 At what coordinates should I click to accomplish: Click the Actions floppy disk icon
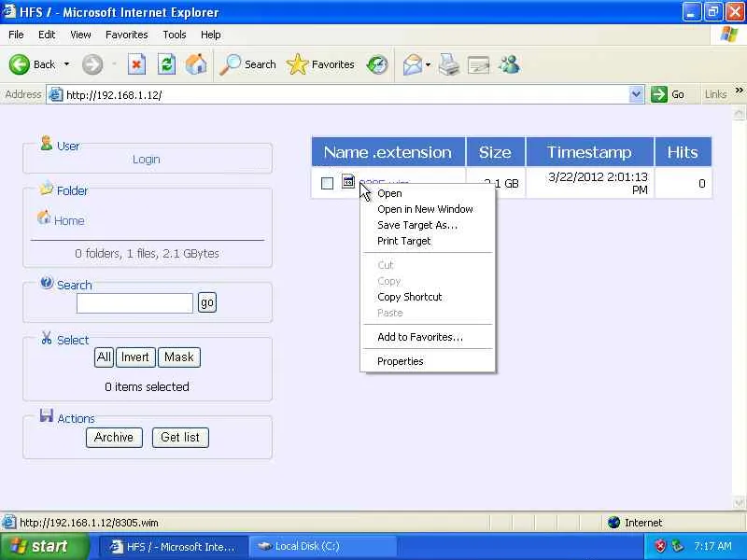[46, 415]
